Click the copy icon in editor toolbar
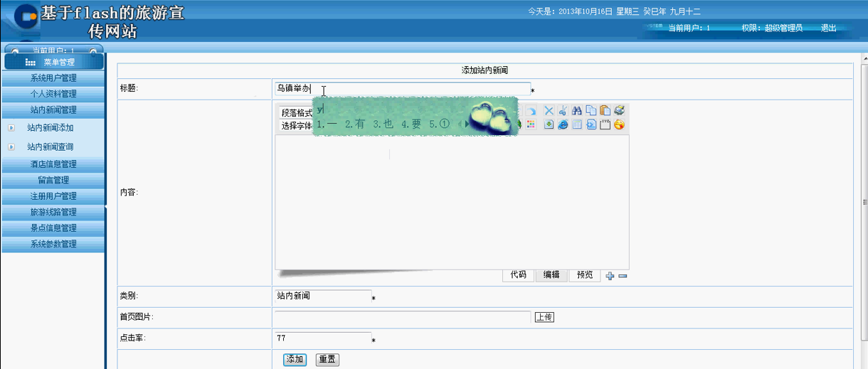The width and height of the screenshot is (868, 369). [591, 110]
